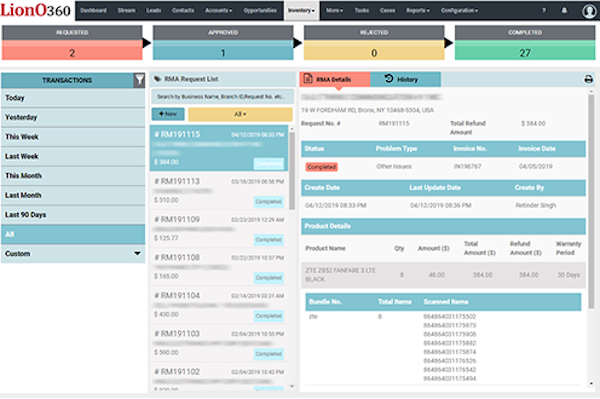This screenshot has height=399, width=600.
Task: Open the Dashboard menu item
Action: click(x=93, y=10)
